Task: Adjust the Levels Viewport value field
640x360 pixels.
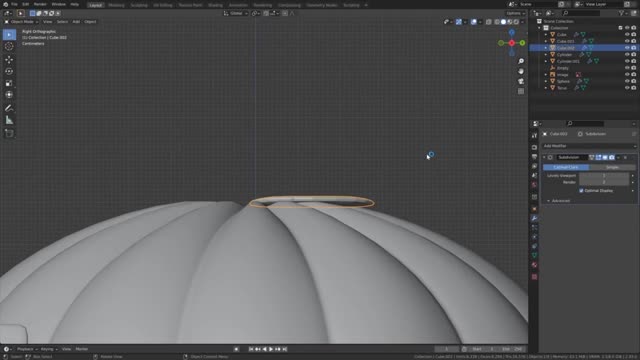Action: tap(604, 176)
